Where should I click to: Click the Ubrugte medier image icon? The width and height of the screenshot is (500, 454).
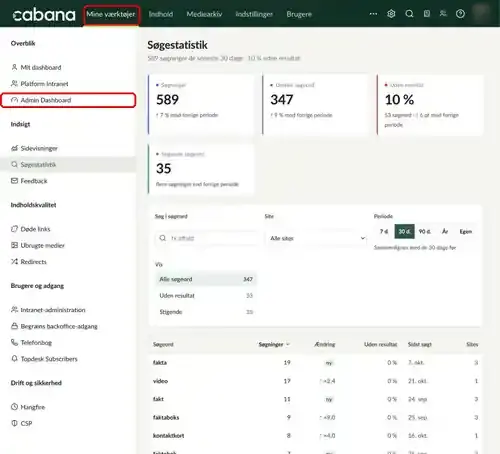(14, 245)
